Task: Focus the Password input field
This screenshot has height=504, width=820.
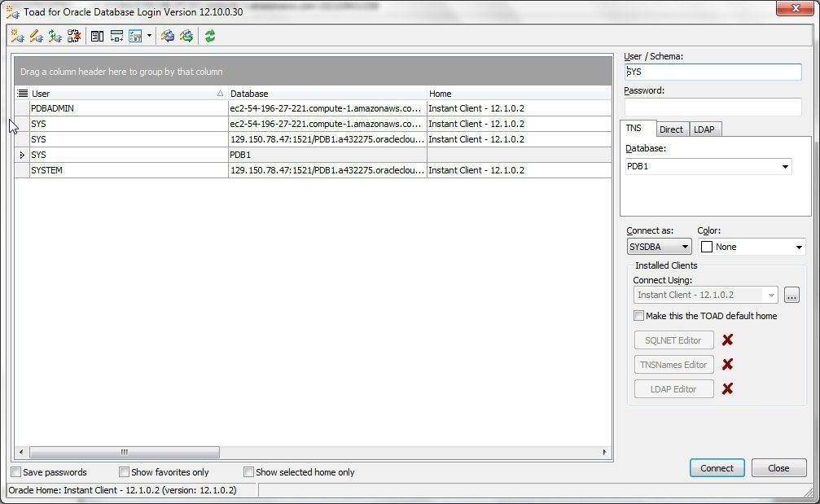Action: (x=713, y=107)
